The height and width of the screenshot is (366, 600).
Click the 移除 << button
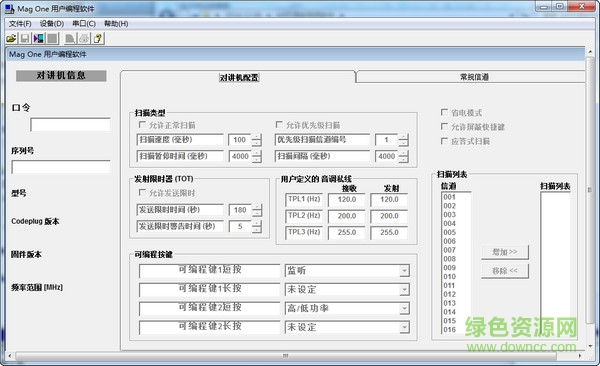[505, 271]
